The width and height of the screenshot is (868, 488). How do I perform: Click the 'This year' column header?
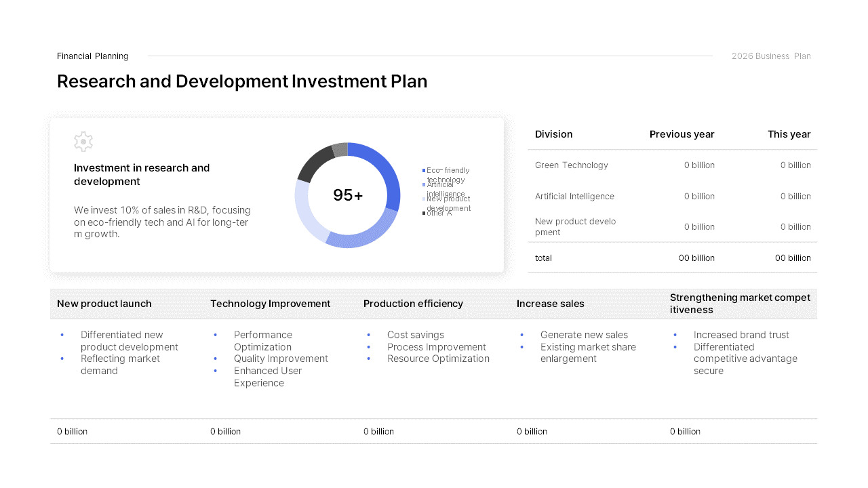[789, 134]
